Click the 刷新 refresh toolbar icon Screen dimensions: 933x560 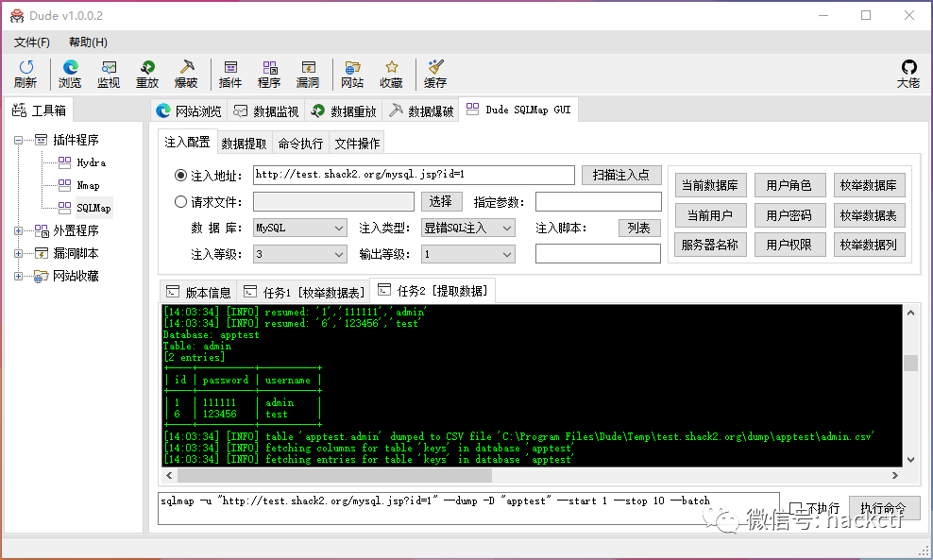tap(26, 67)
